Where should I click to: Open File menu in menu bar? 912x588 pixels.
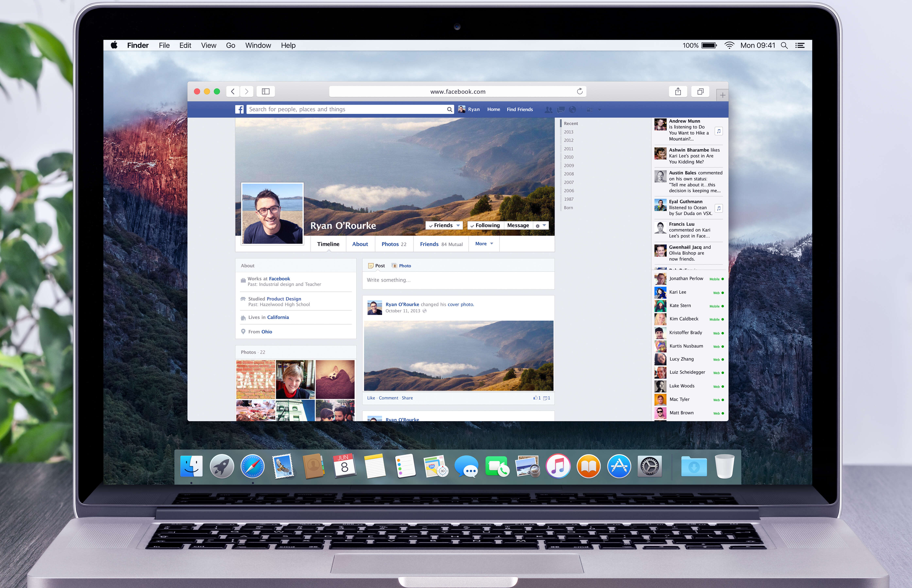(x=164, y=46)
